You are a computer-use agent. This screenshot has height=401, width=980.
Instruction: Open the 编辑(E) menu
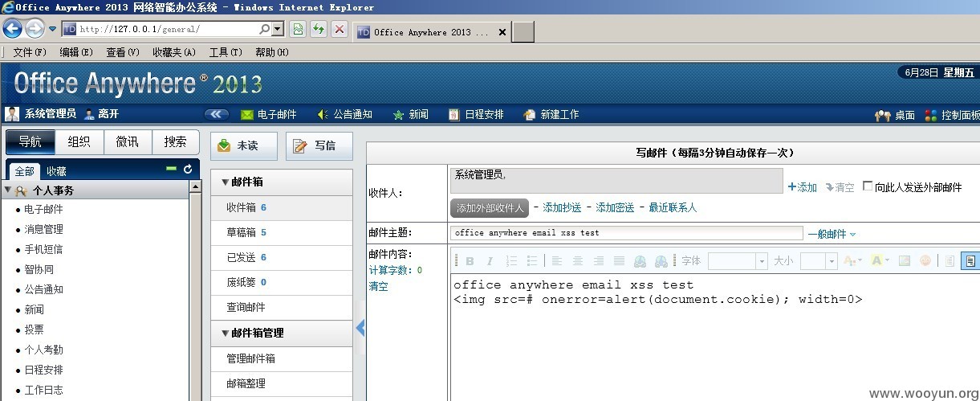coord(76,52)
